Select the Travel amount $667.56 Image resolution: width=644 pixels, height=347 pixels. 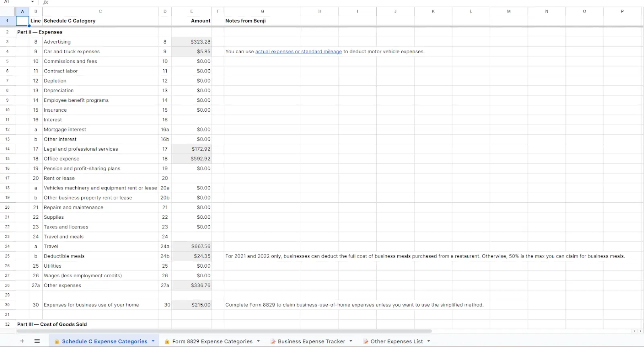click(192, 246)
